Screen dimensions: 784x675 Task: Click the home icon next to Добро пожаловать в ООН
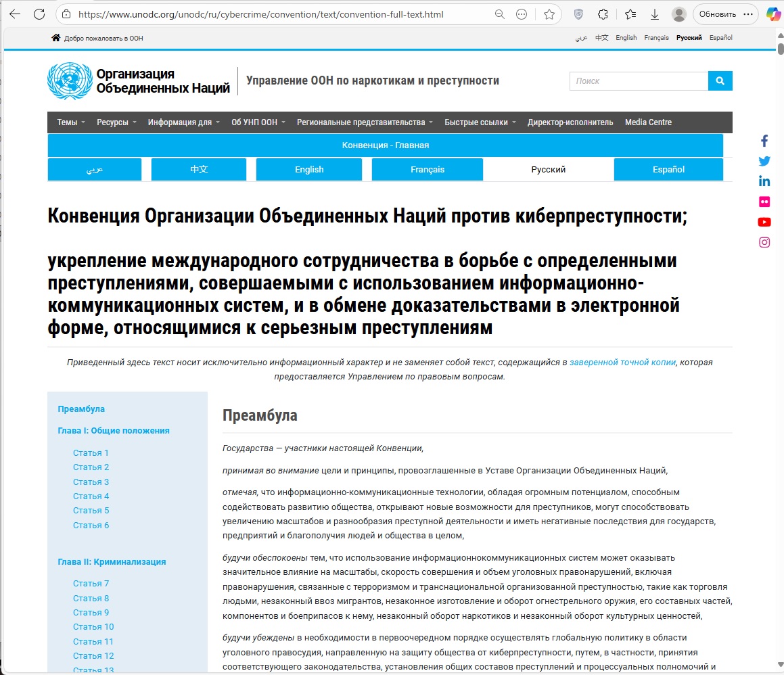(x=55, y=37)
